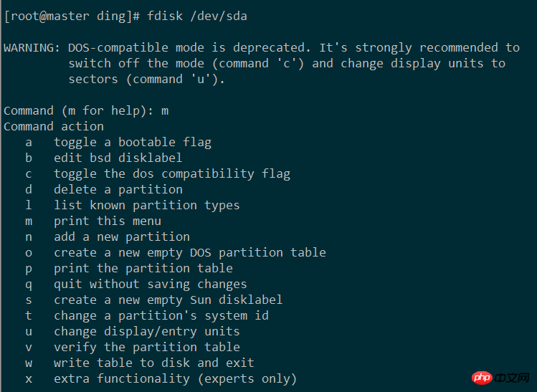The height and width of the screenshot is (392, 537).
Task: Click the WARNING line about DOS-compatible mode
Action: [262, 47]
